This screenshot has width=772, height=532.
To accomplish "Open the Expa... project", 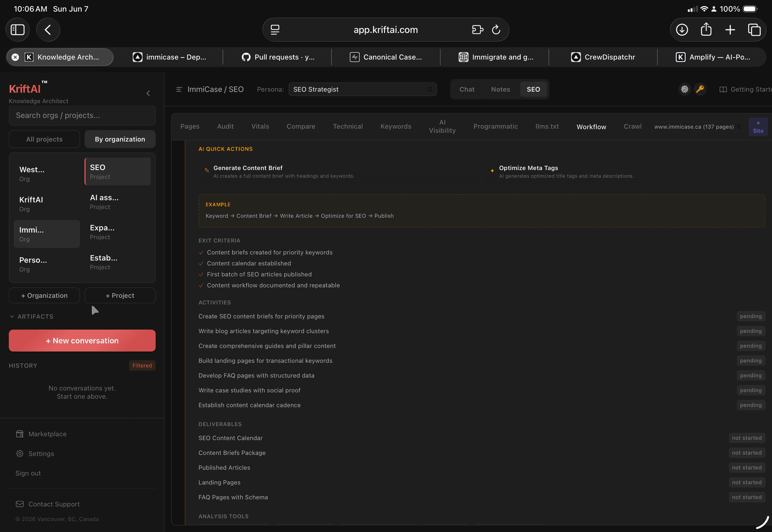I will point(117,232).
